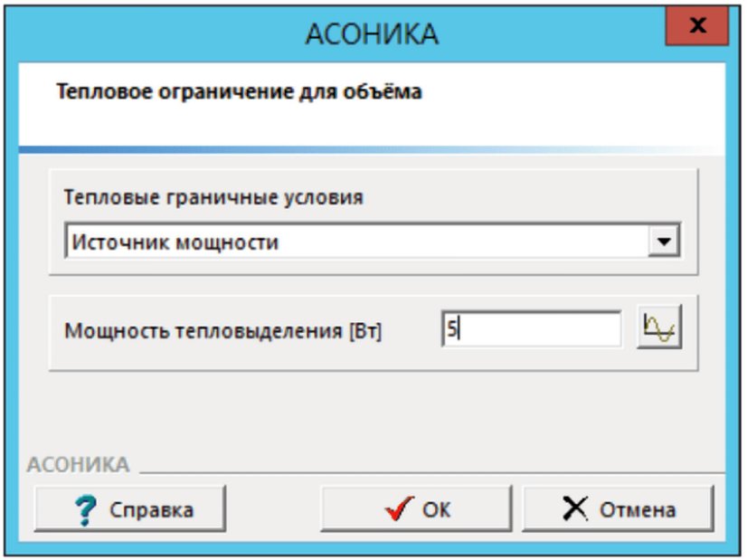Open the time-dependency graph button beside the power field
This screenshot has width=747, height=560.
(x=659, y=327)
